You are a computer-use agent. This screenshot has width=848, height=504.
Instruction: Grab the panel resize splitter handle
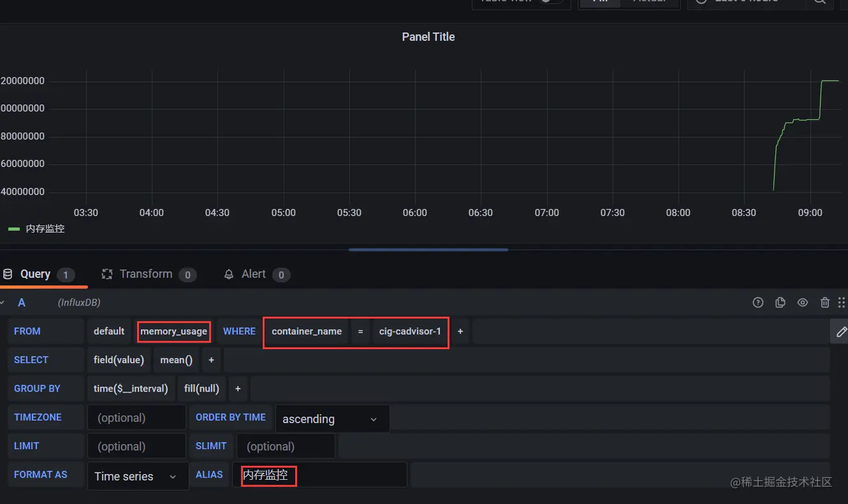pyautogui.click(x=428, y=250)
